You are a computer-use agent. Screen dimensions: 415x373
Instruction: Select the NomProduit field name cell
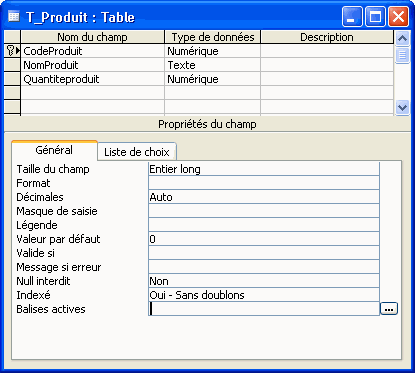point(92,65)
